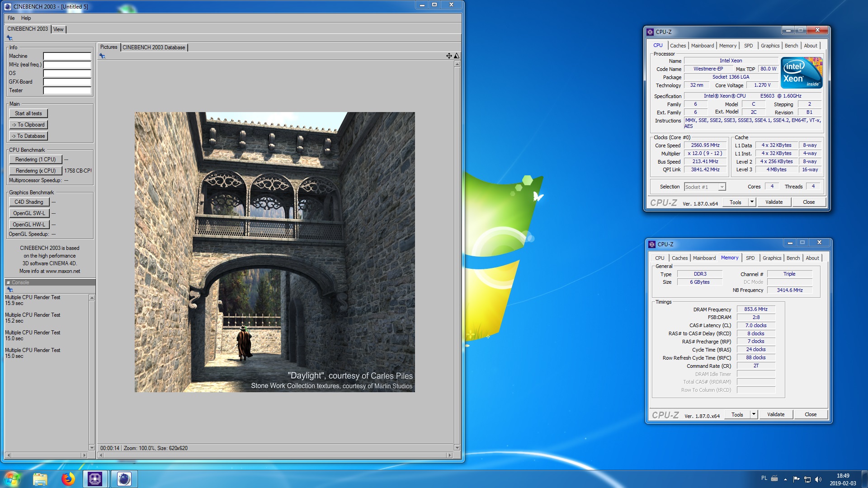Click the GFX-Board input field
This screenshot has height=488, width=868.
pos(67,82)
